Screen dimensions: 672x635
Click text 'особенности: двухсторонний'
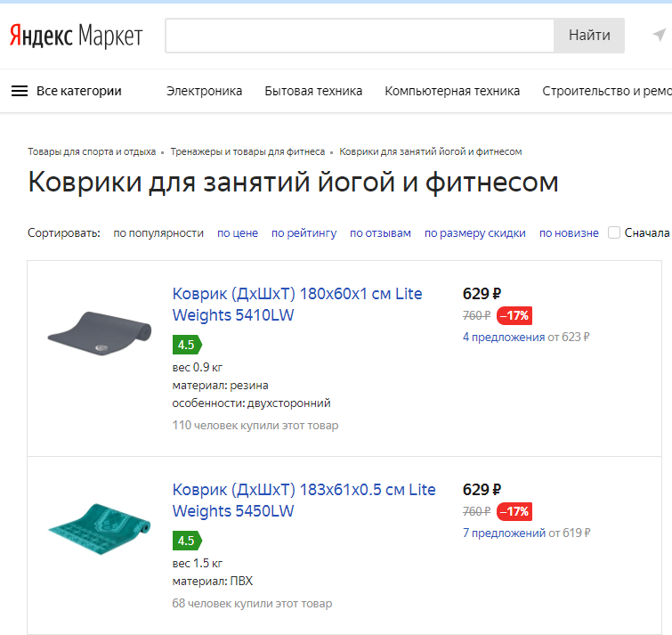pyautogui.click(x=251, y=403)
